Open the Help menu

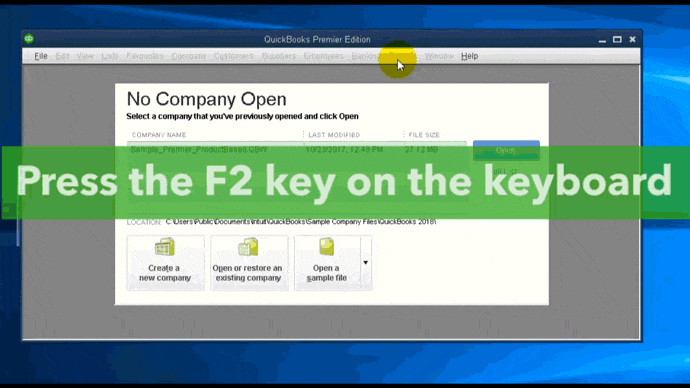click(470, 56)
